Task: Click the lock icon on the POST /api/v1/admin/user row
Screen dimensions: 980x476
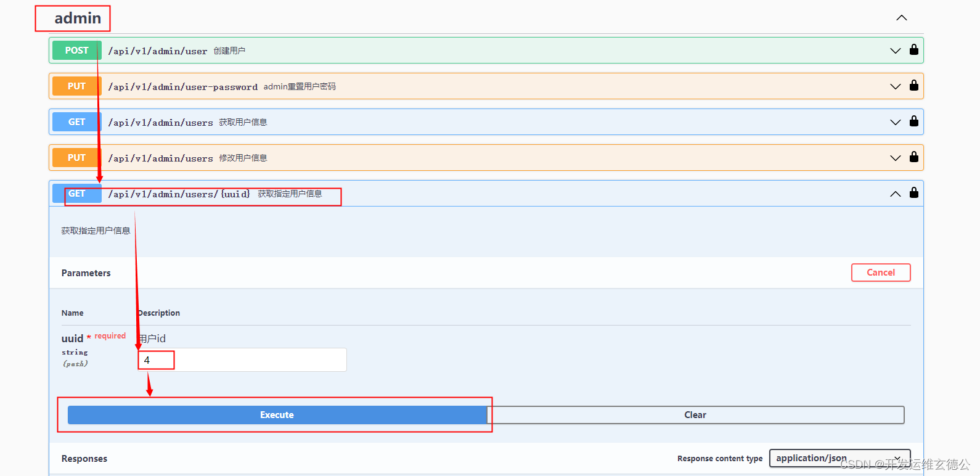Action: click(914, 49)
